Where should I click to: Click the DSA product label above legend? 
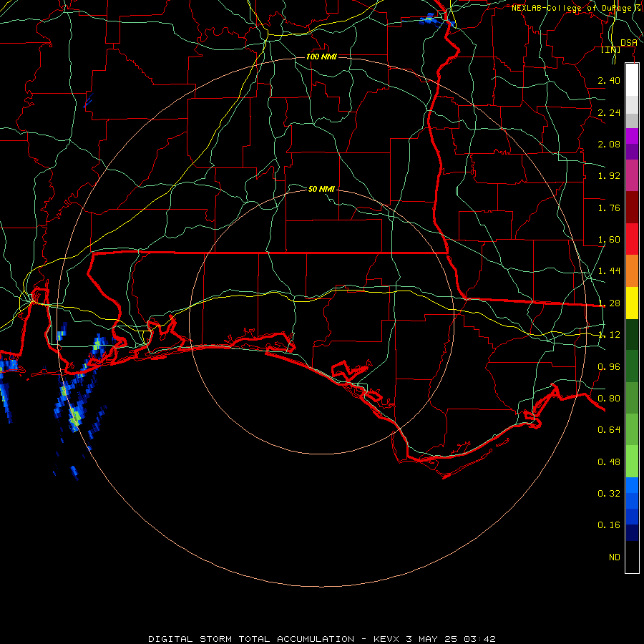(629, 43)
